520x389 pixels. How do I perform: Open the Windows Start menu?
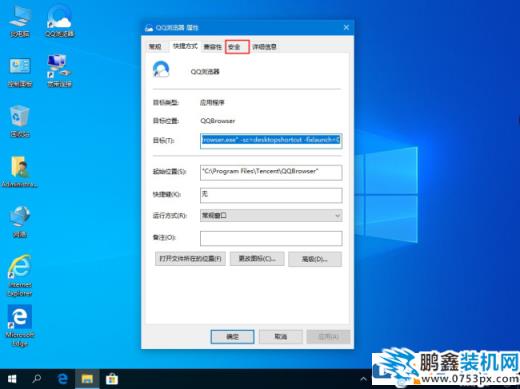[12, 379]
